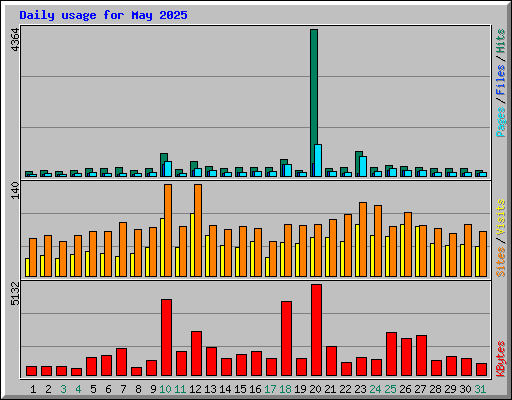Click the green day 18 label
The image size is (512, 400).
coord(285,389)
